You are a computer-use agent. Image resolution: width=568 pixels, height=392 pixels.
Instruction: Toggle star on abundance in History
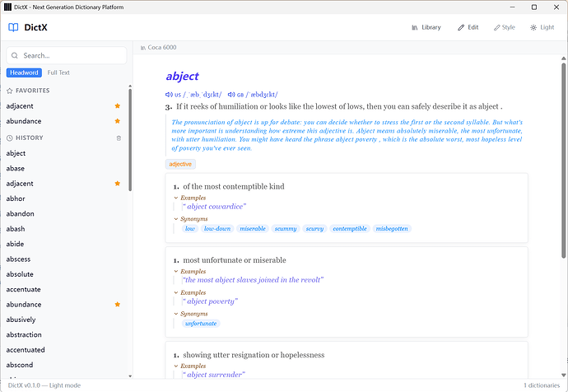point(118,305)
